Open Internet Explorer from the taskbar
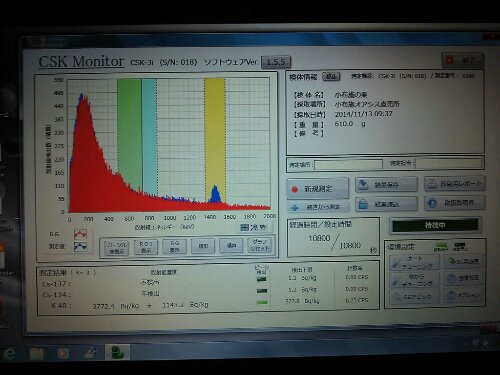 coord(9,353)
